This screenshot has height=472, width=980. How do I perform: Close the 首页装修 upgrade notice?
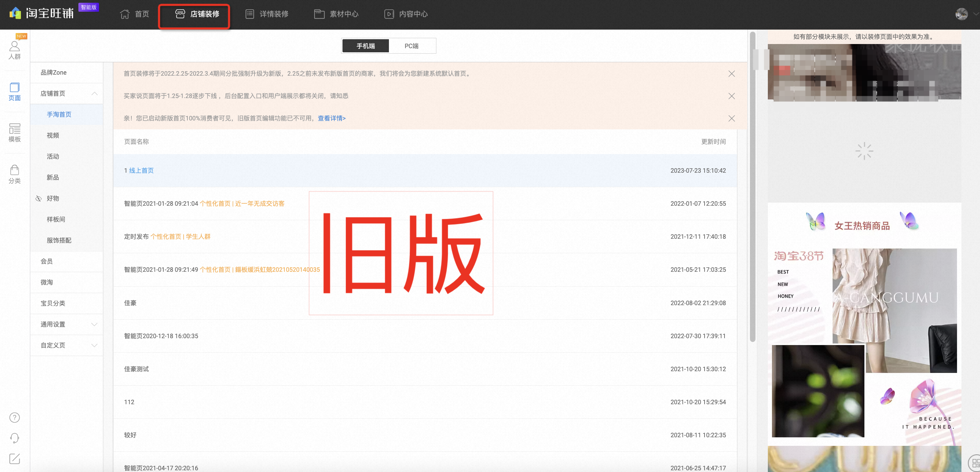[x=731, y=74]
